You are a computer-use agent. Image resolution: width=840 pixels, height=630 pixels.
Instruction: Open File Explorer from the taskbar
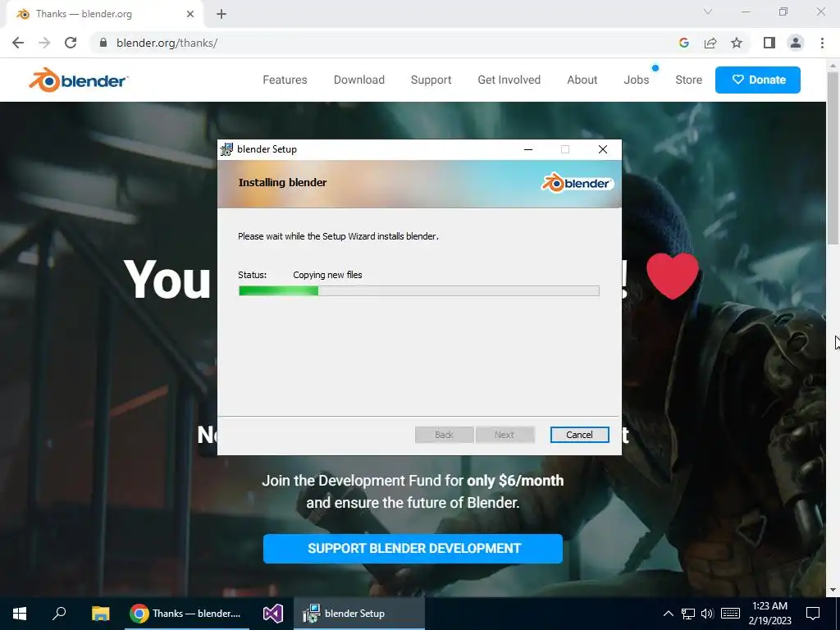click(x=100, y=614)
